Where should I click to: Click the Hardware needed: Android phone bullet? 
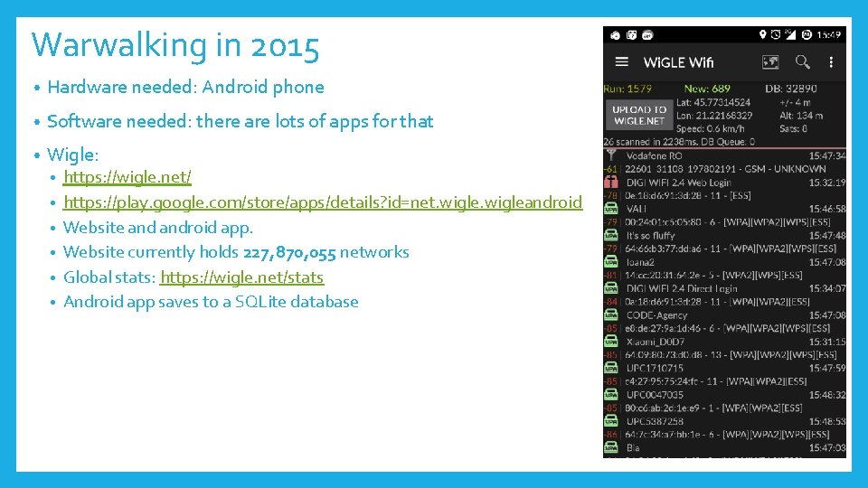tap(185, 87)
